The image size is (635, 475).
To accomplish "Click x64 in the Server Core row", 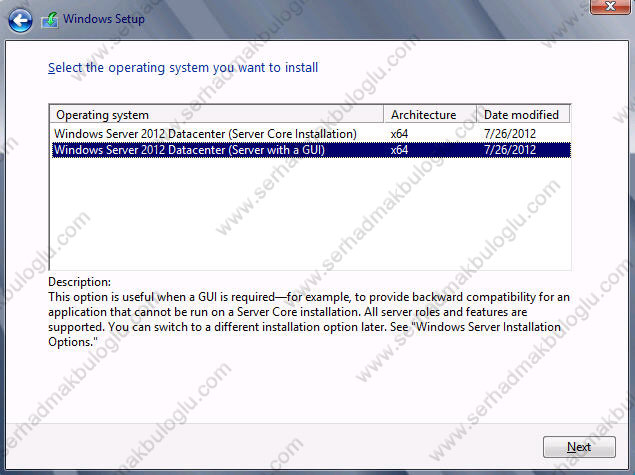I will click(399, 134).
